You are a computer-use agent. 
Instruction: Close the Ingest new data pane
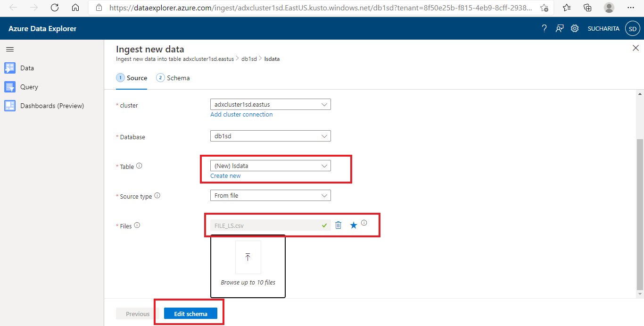(x=636, y=48)
